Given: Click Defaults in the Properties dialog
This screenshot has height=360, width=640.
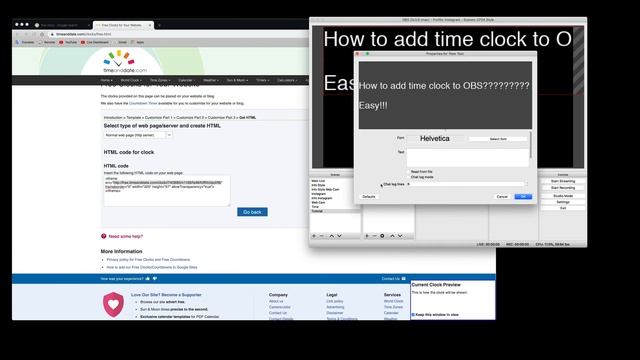Looking at the screenshot, I should point(369,197).
